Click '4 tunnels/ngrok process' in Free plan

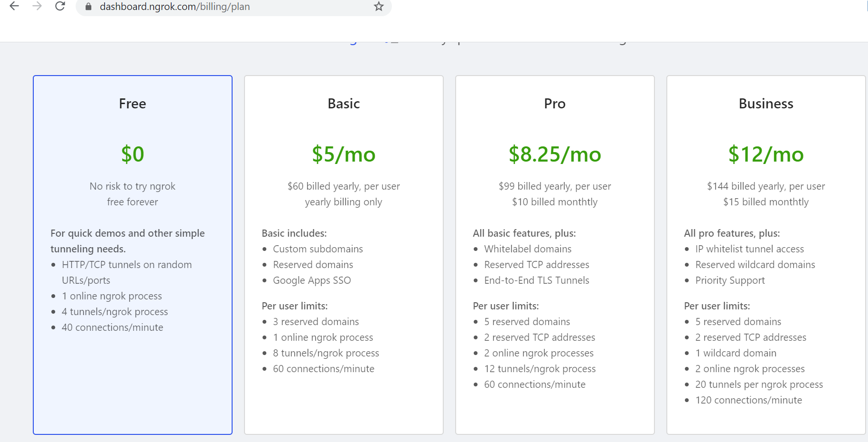115,312
